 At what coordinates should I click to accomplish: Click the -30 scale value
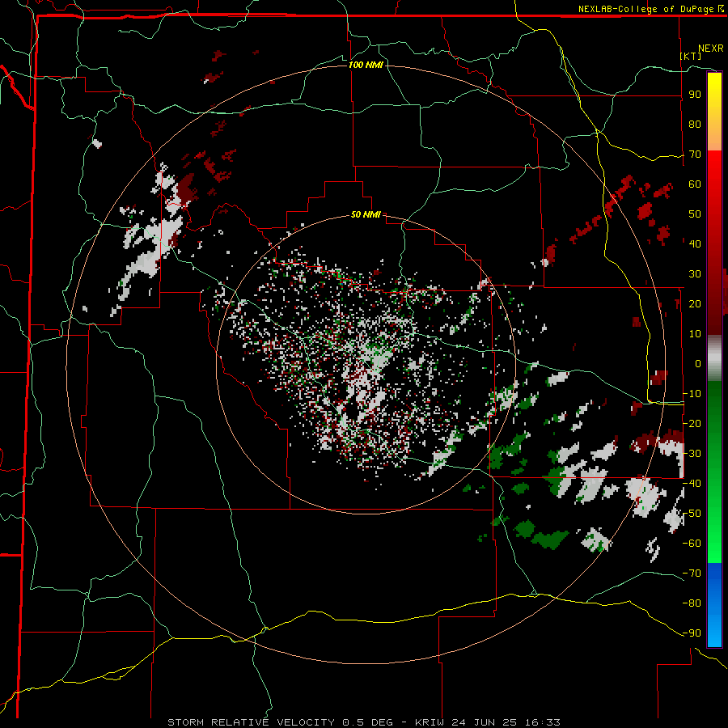(692, 453)
